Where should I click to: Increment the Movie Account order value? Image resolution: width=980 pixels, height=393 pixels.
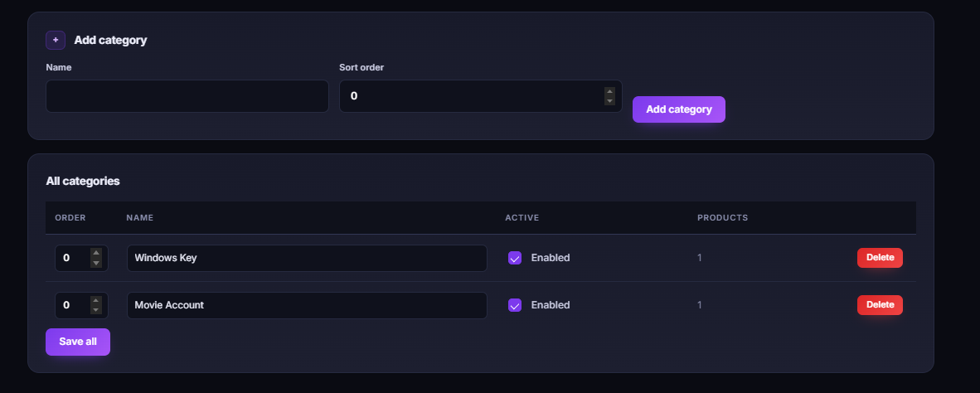tap(95, 300)
